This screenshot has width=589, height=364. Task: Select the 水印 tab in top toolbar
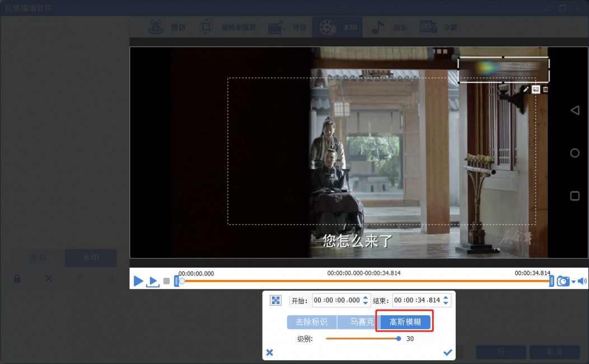click(x=337, y=27)
